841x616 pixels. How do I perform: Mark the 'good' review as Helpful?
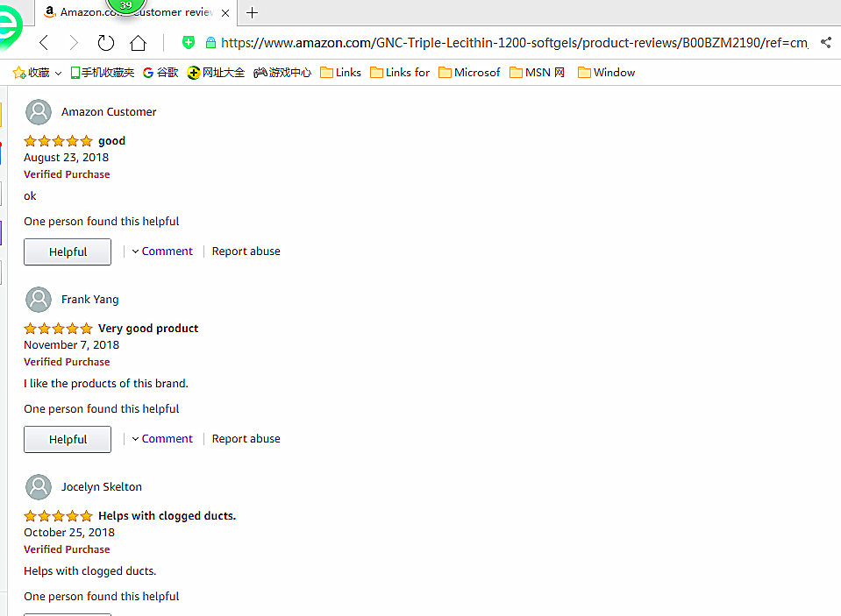point(68,252)
